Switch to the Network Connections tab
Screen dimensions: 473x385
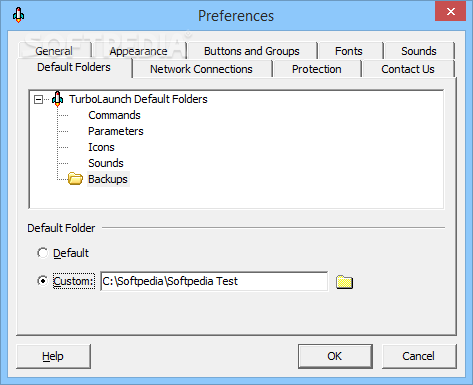201,69
